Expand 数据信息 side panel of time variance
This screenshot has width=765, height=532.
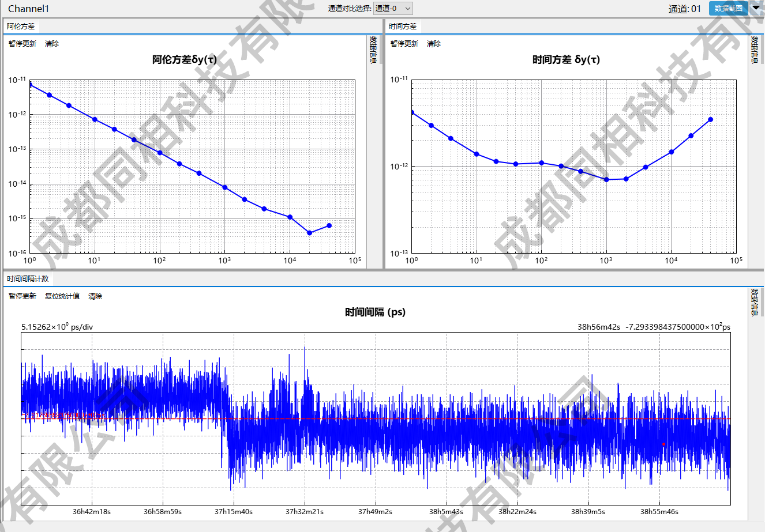click(x=754, y=50)
